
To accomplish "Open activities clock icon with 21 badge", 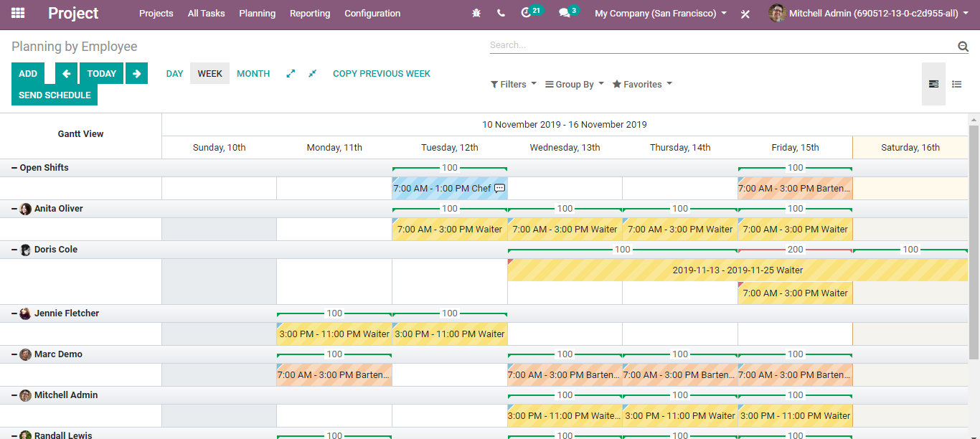I will pos(531,12).
